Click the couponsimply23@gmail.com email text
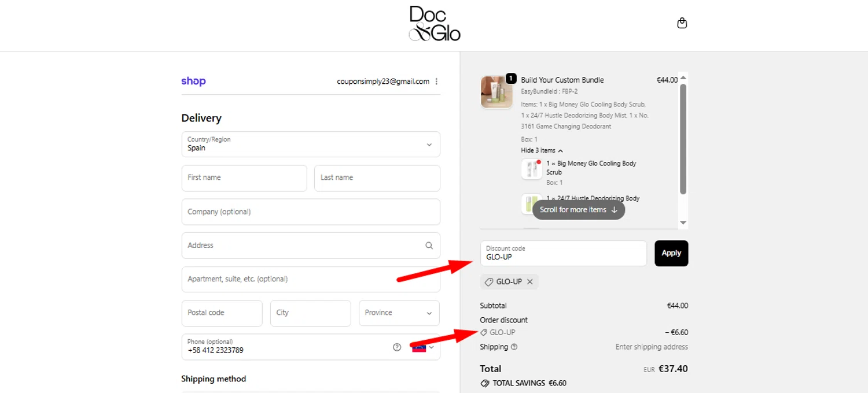The height and width of the screenshot is (393, 868). [383, 81]
